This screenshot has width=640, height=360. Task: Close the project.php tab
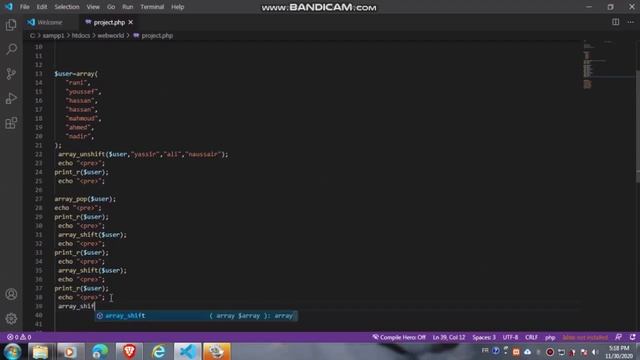pos(131,22)
